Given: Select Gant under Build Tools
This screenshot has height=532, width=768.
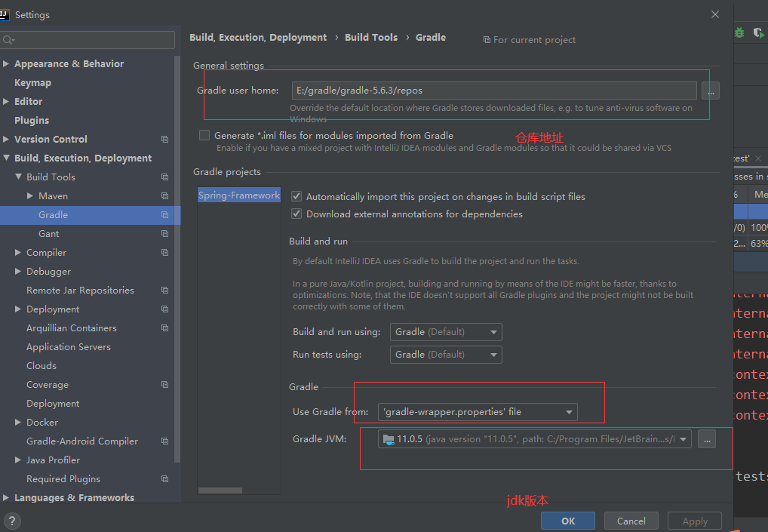Looking at the screenshot, I should [49, 234].
